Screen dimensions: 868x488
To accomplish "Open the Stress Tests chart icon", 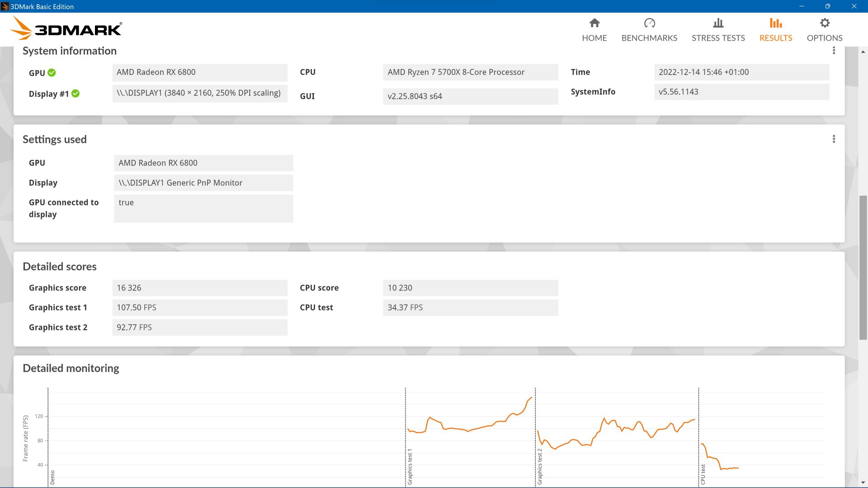I will [x=718, y=23].
